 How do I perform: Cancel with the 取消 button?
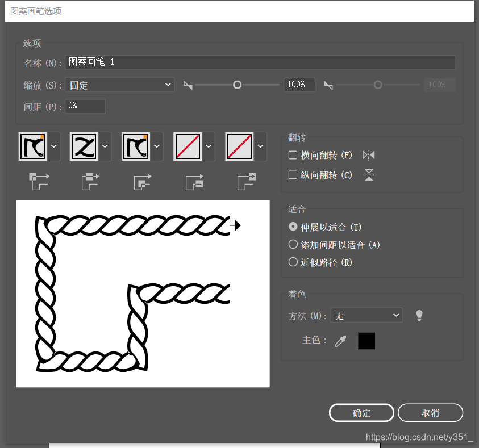(431, 413)
